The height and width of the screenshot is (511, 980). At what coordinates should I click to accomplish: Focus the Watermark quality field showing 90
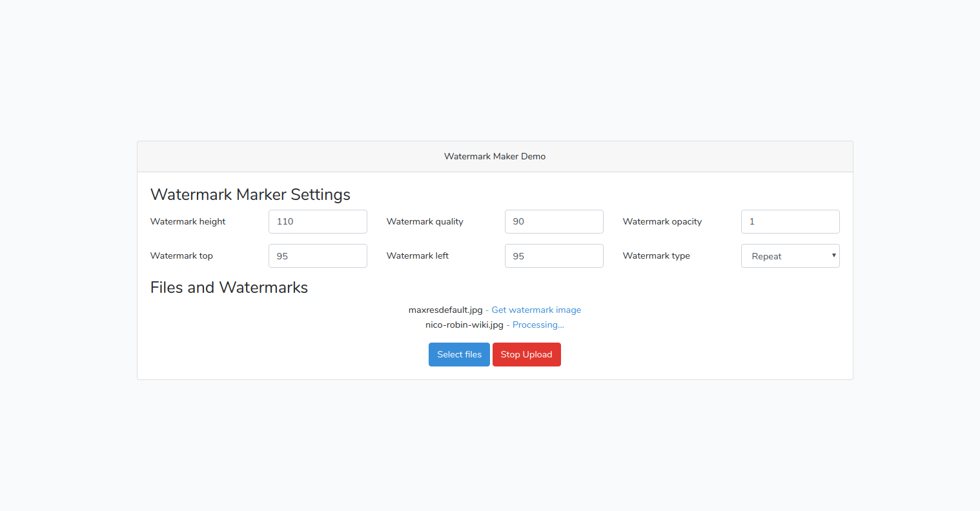tap(554, 221)
